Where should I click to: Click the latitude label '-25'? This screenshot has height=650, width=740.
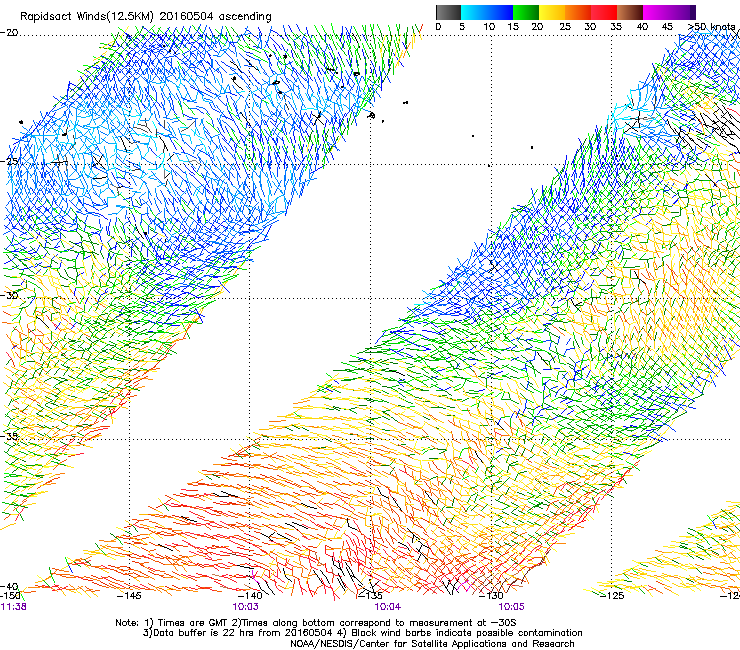pos(9,161)
